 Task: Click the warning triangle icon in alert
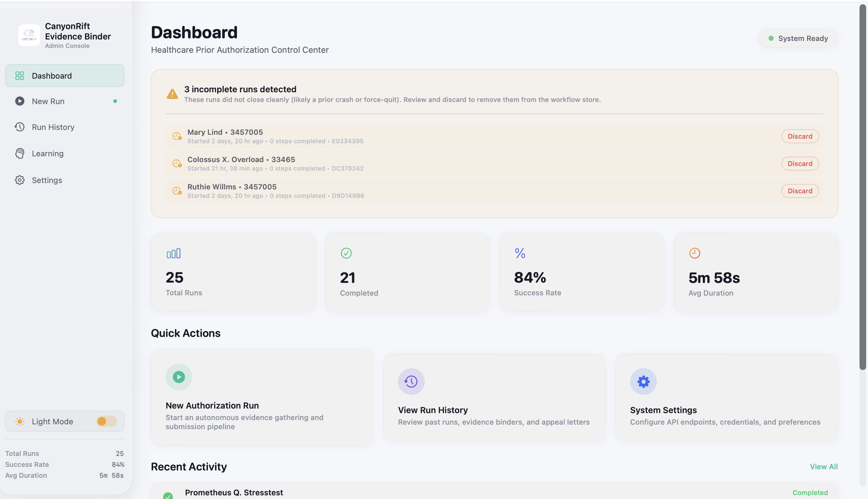click(x=172, y=94)
